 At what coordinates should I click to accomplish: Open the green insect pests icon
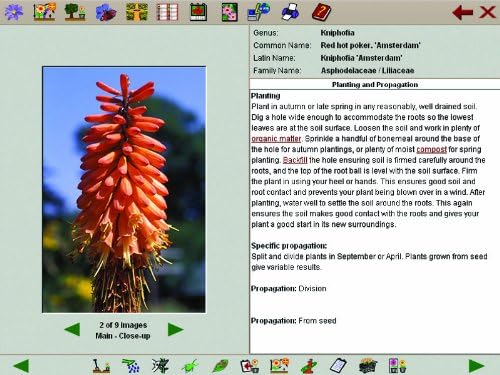(x=190, y=366)
